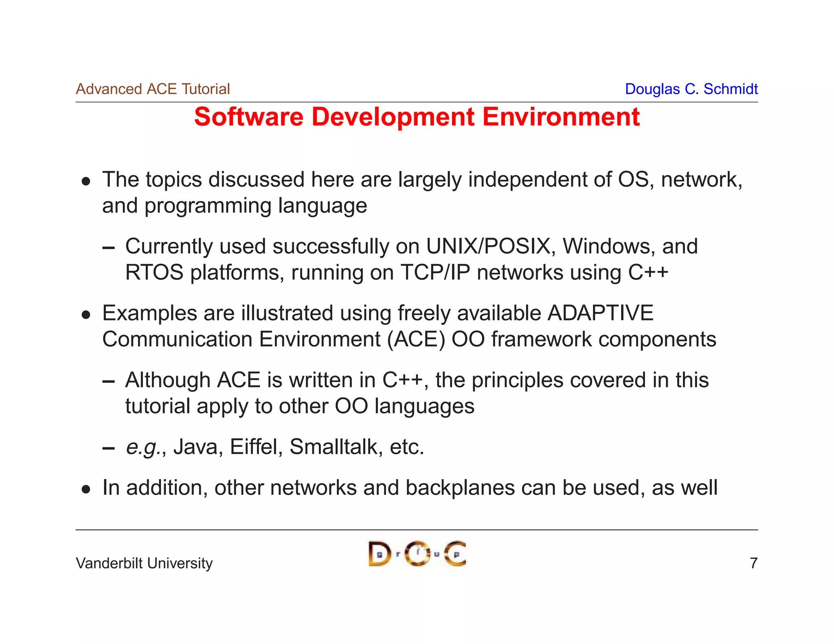
Task: Click the 'Software Development Environment' title
Action: click(x=417, y=117)
